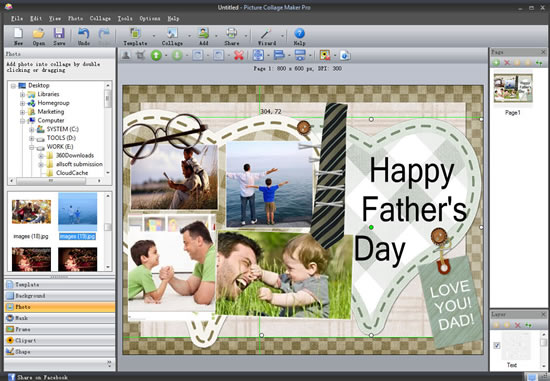Click the green up arrow layer icon
The width and height of the screenshot is (550, 381).
[156, 55]
